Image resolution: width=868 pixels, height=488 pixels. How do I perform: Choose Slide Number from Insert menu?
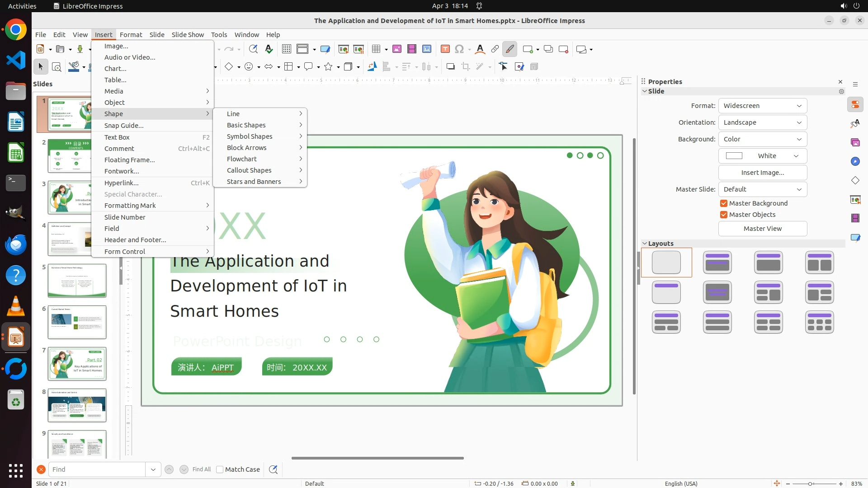click(125, 217)
